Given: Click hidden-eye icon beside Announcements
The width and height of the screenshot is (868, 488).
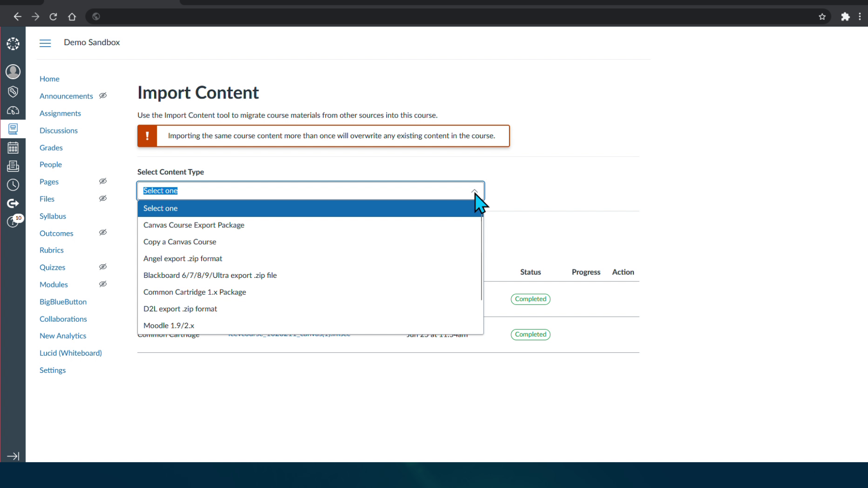Looking at the screenshot, I should pyautogui.click(x=103, y=96).
